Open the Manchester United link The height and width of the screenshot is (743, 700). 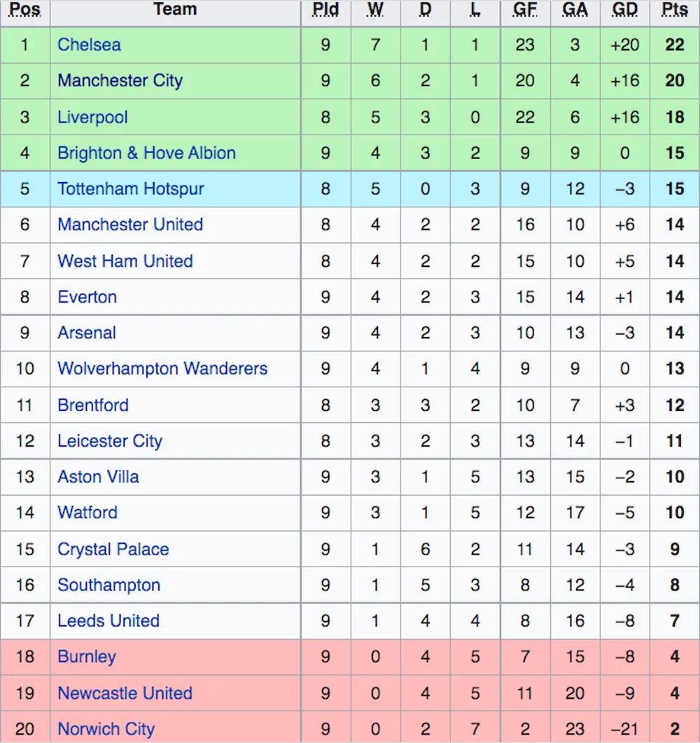coord(129,225)
